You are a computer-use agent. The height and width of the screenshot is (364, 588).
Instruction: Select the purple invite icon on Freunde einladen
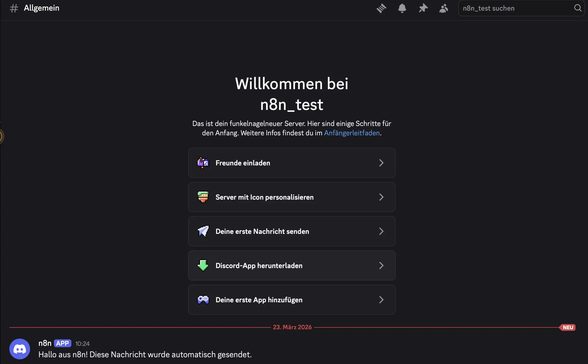coord(203,163)
